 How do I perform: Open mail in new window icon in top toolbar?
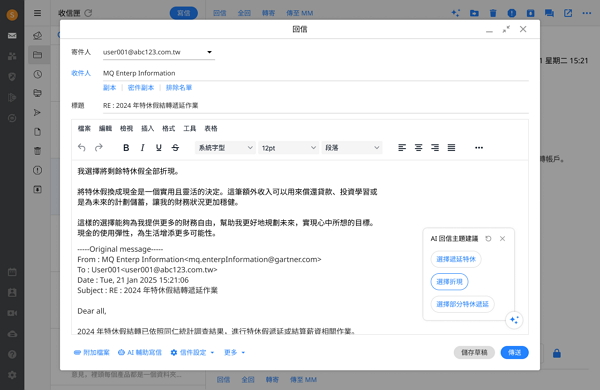point(568,13)
